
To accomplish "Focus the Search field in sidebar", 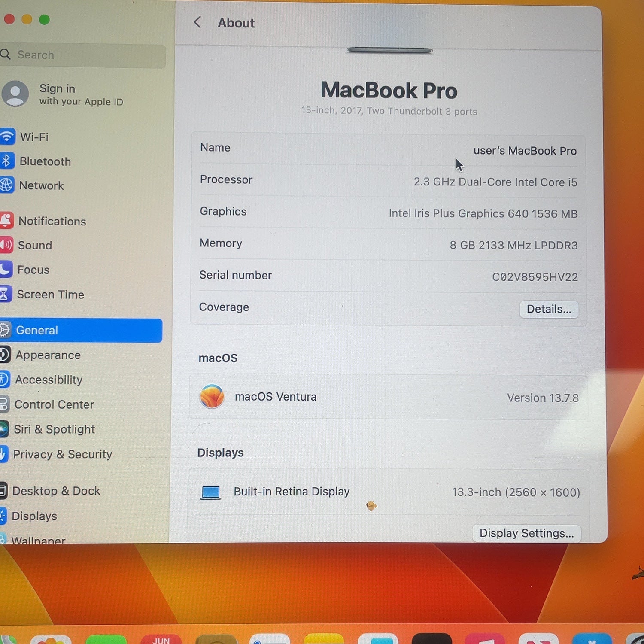I will [83, 55].
